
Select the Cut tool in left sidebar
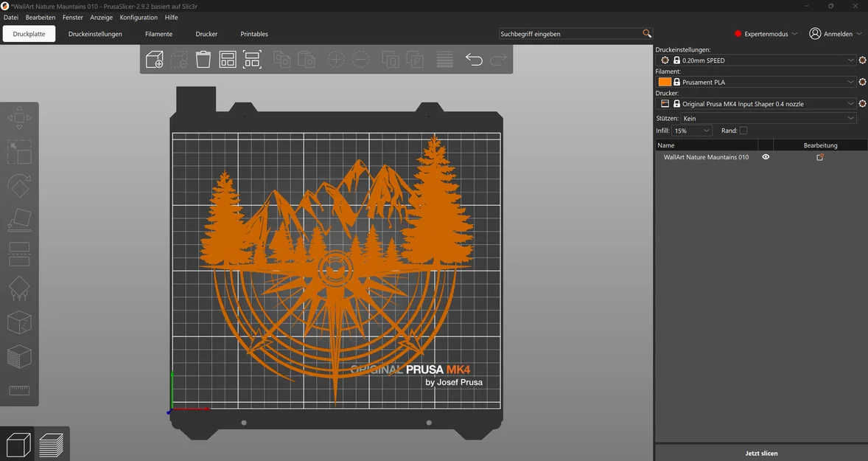coord(19,254)
